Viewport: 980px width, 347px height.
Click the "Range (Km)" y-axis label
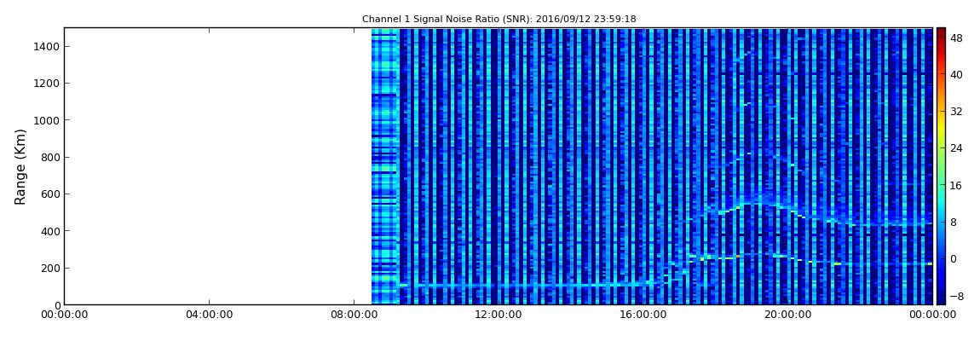(20, 167)
